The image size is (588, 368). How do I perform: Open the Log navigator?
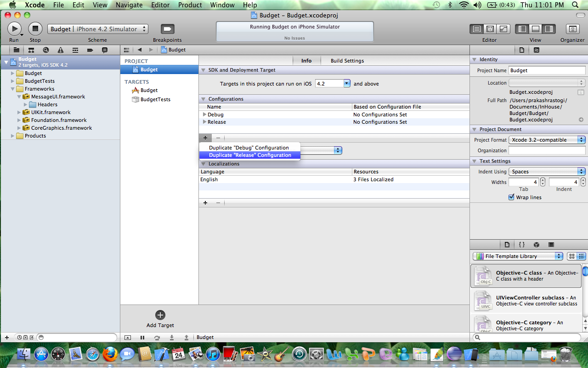[x=105, y=50]
